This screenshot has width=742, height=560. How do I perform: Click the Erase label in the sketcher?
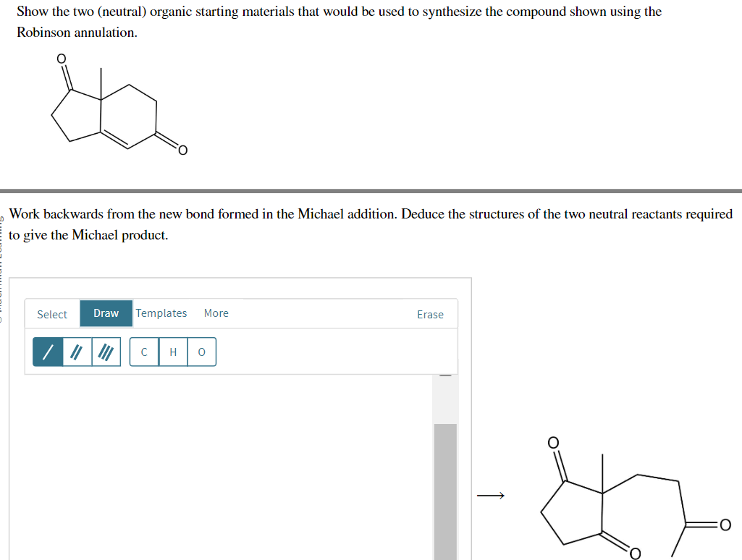[430, 314]
